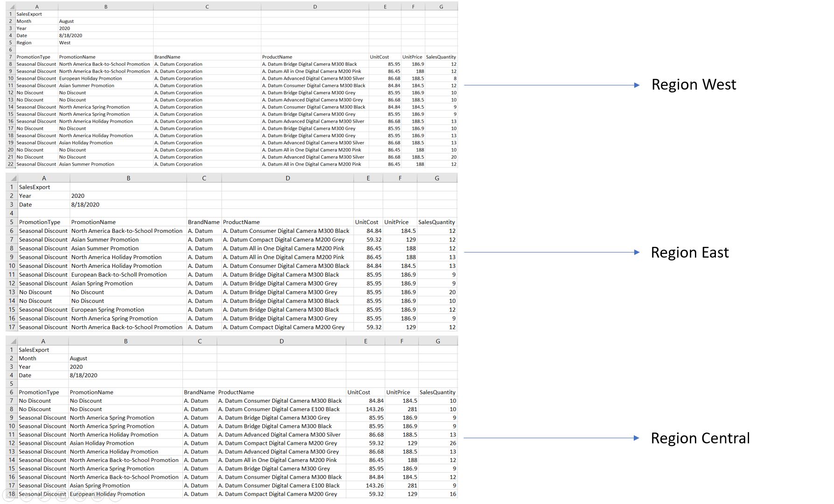Click 'A. Datum Advanced Digital Camera M300 Silver' in Central row 11
Viewport: 834px width, 504px height.
280,434
